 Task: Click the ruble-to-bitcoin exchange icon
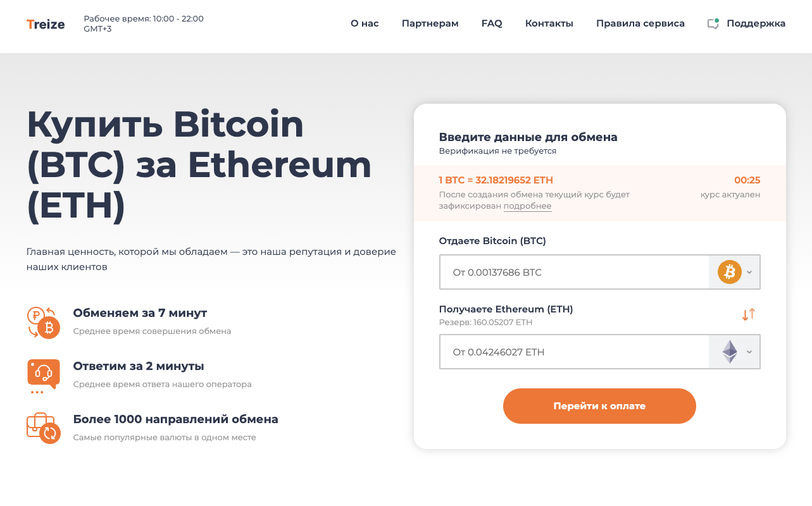[x=43, y=323]
